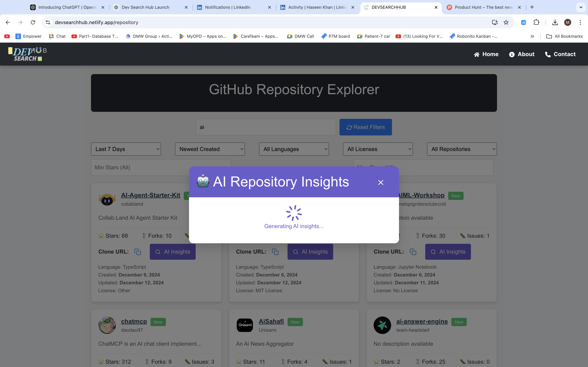The width and height of the screenshot is (588, 367).
Task: Reload the page with refresh icon
Action: coord(33,22)
